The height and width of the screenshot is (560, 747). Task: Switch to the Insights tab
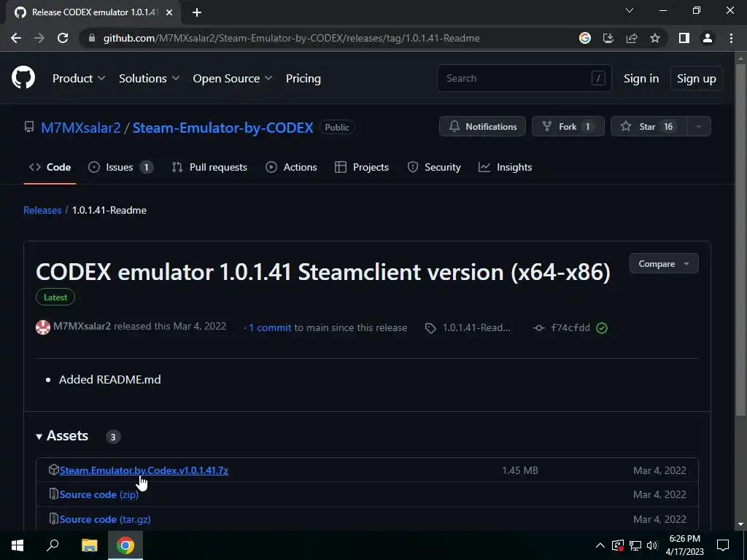[x=505, y=167]
